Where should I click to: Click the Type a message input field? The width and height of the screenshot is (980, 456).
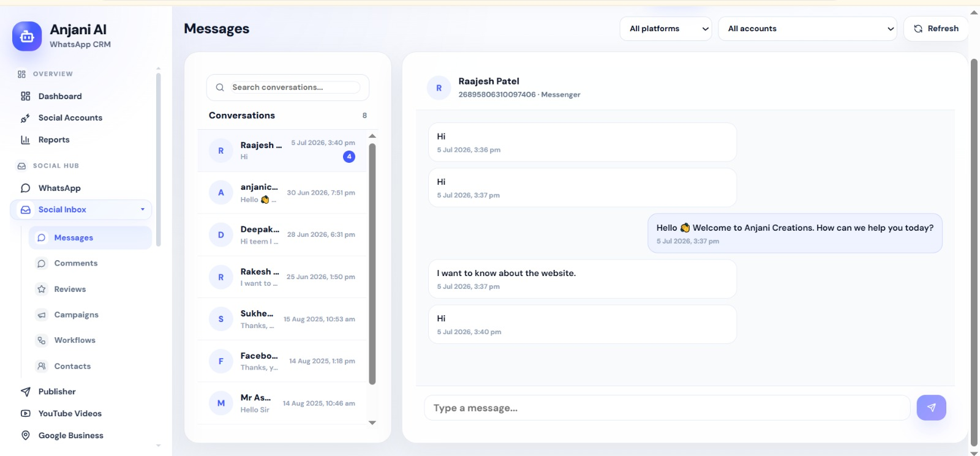[x=667, y=408]
